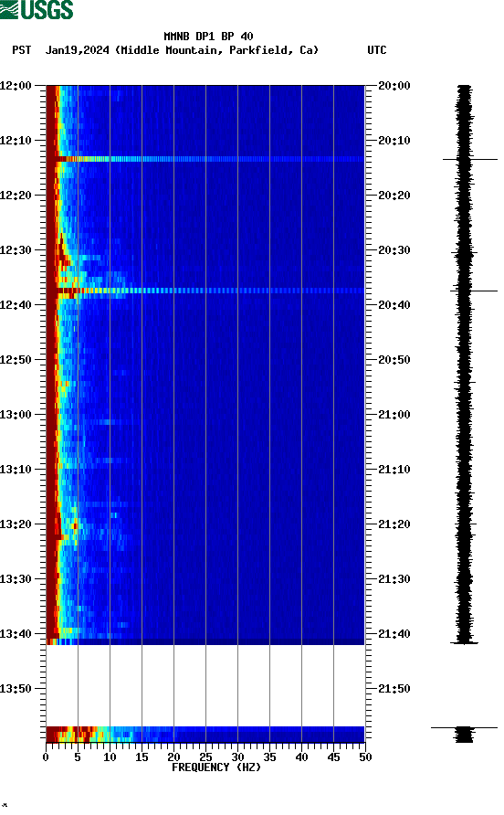Screen dimensions: 504x815
Task: Click the 20:20 UTC time label
Action: point(394,196)
